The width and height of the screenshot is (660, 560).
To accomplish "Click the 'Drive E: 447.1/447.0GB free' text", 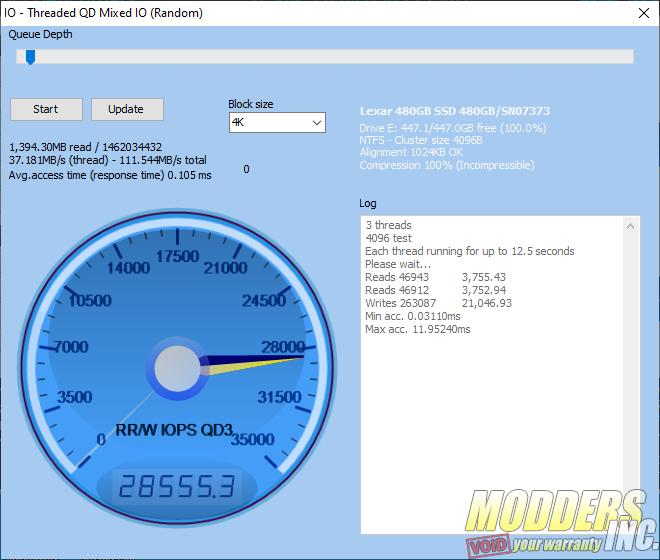I will [x=452, y=128].
